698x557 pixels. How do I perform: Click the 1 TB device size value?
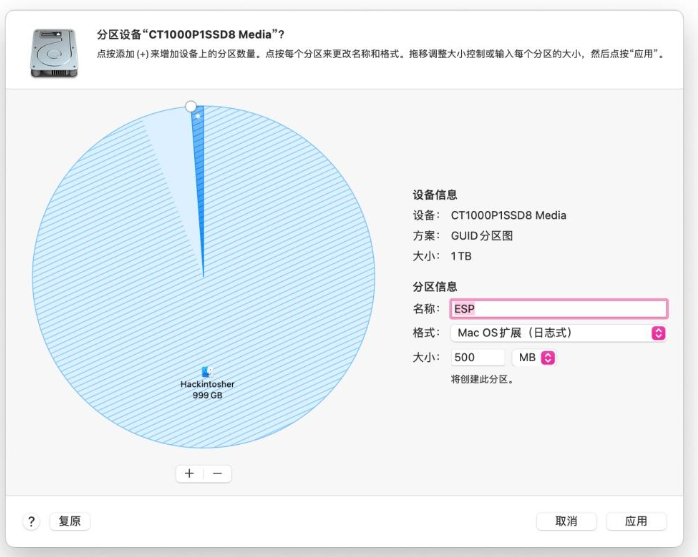click(x=461, y=256)
